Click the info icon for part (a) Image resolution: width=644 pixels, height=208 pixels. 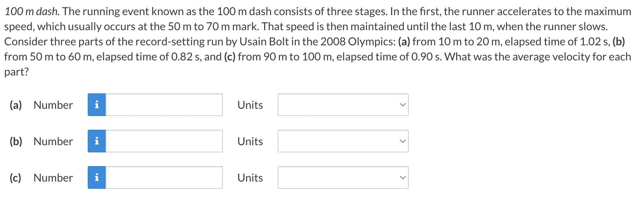point(97,105)
